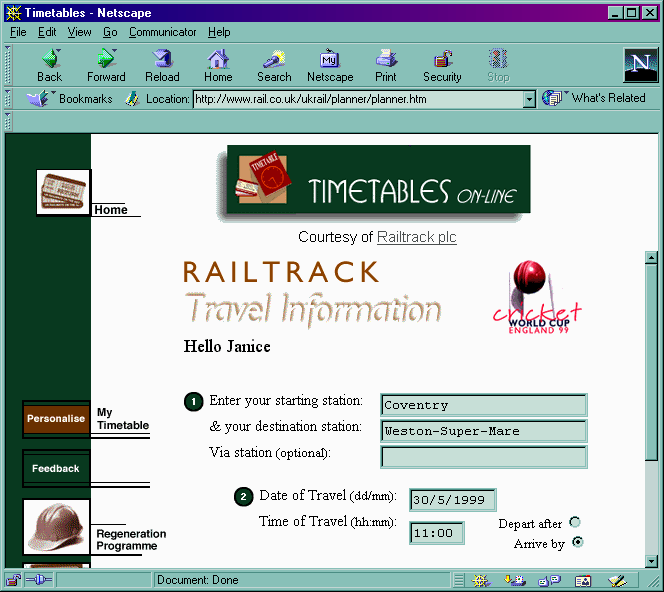Expand the Location URL dropdown arrow
Image resolution: width=664 pixels, height=592 pixels.
click(529, 100)
